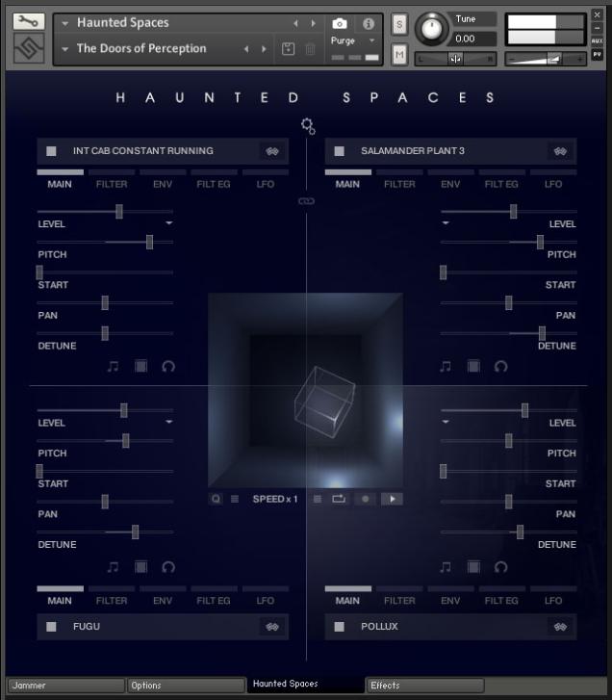612x700 pixels.
Task: Open the Haunted Spaces instrument dropdown arrow
Action: tap(64, 23)
